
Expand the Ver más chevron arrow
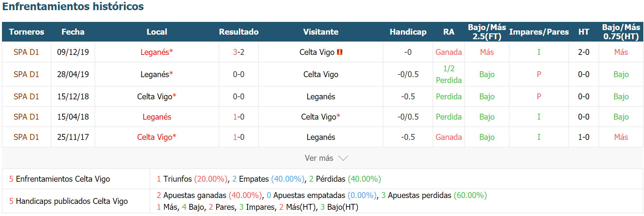click(x=343, y=158)
